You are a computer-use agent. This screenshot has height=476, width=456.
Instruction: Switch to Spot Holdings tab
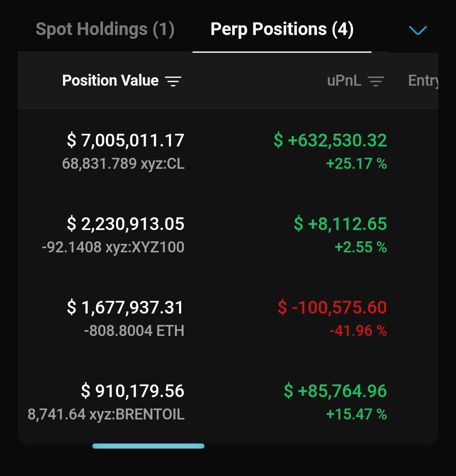click(105, 30)
